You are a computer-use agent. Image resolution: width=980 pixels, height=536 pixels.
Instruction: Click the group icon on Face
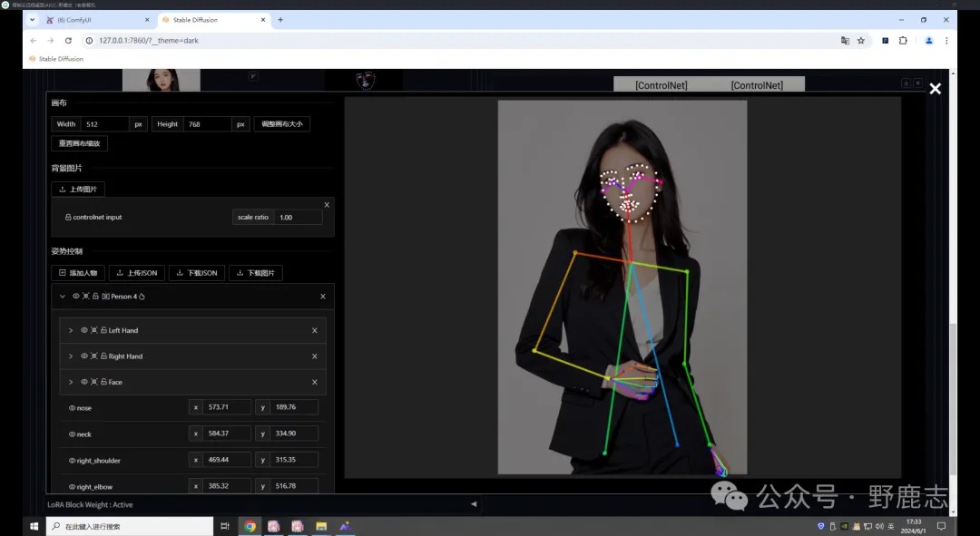coord(93,382)
